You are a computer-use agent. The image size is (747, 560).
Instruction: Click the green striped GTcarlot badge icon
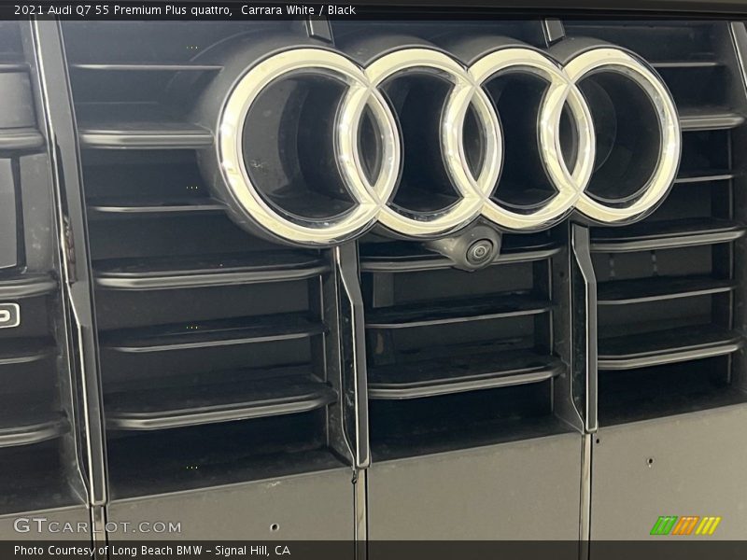point(686,525)
